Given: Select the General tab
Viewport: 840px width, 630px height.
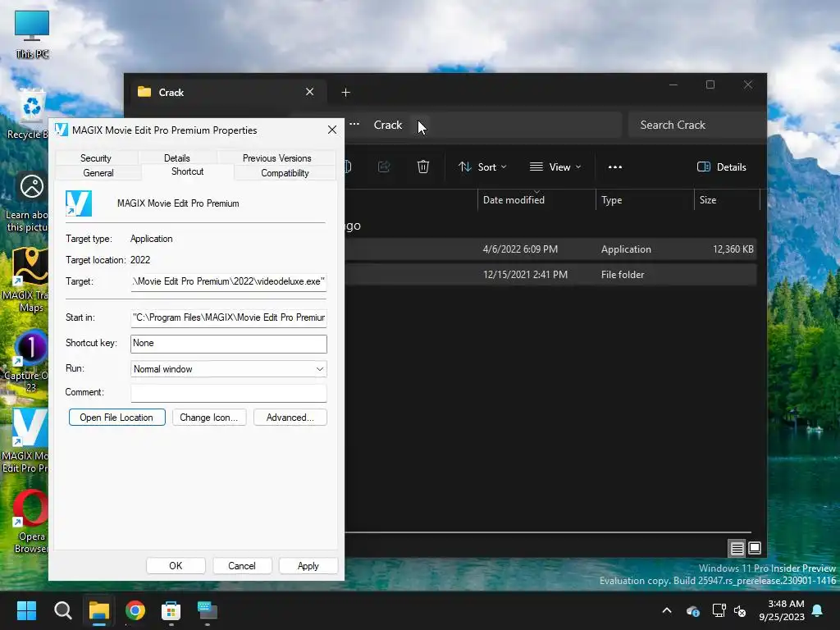Looking at the screenshot, I should point(98,173).
